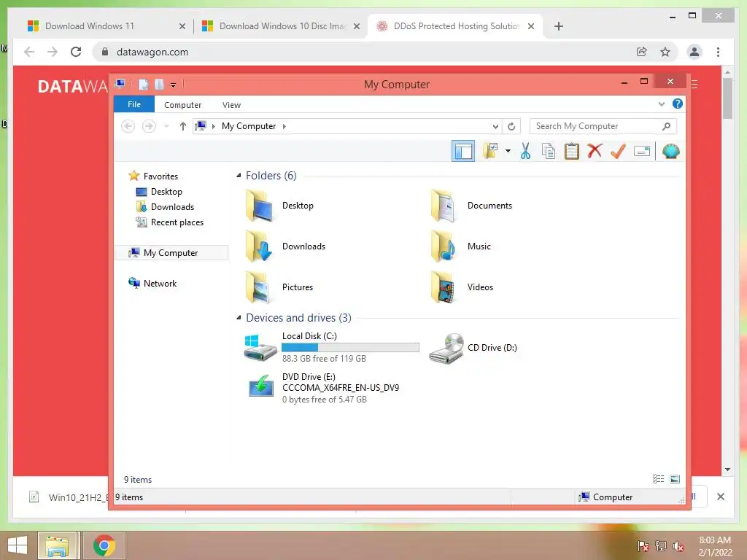This screenshot has height=560, width=747.
Task: Collapse the Folders (6) group
Action: pos(239,176)
